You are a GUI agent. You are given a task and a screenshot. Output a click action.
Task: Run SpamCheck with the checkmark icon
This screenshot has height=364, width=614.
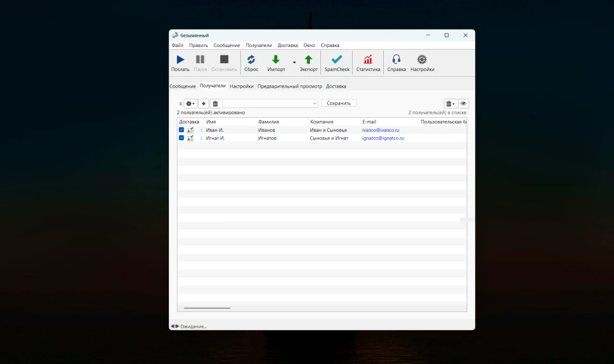tap(337, 59)
